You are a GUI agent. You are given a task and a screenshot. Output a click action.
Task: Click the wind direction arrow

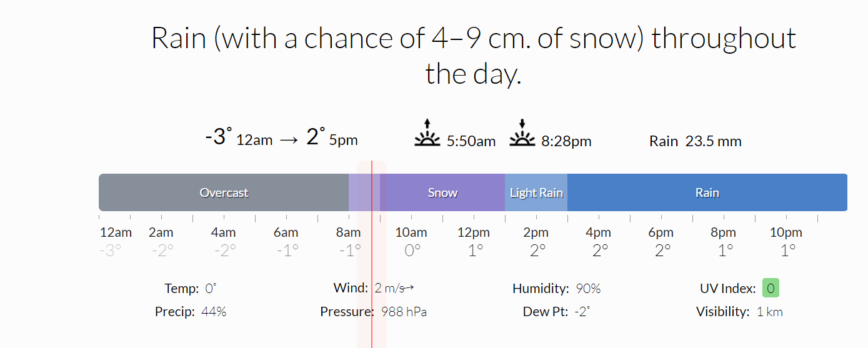pos(409,288)
